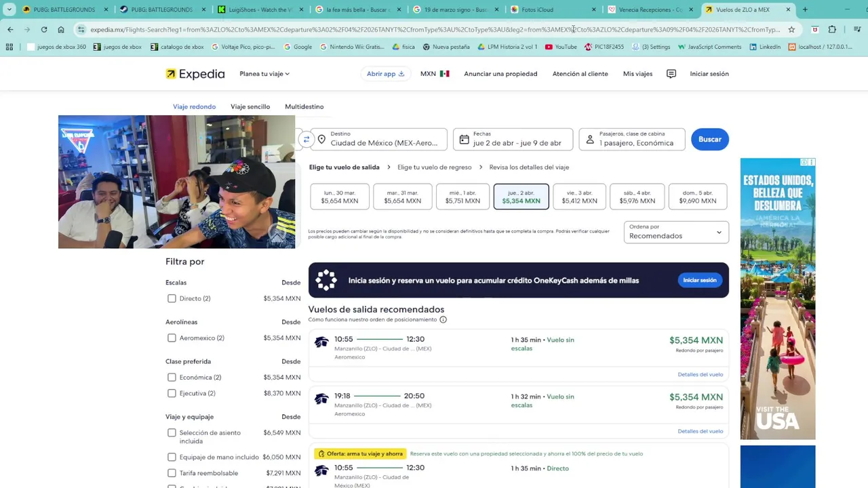868x488 pixels.
Task: Open the Fechas picker 'jue 2 de abr'
Action: pyautogui.click(x=513, y=139)
